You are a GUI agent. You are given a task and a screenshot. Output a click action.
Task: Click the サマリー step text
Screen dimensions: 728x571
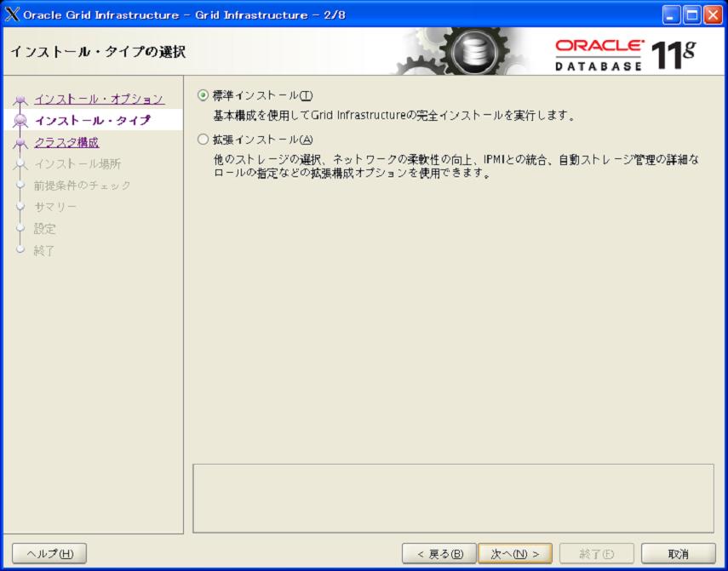point(55,207)
